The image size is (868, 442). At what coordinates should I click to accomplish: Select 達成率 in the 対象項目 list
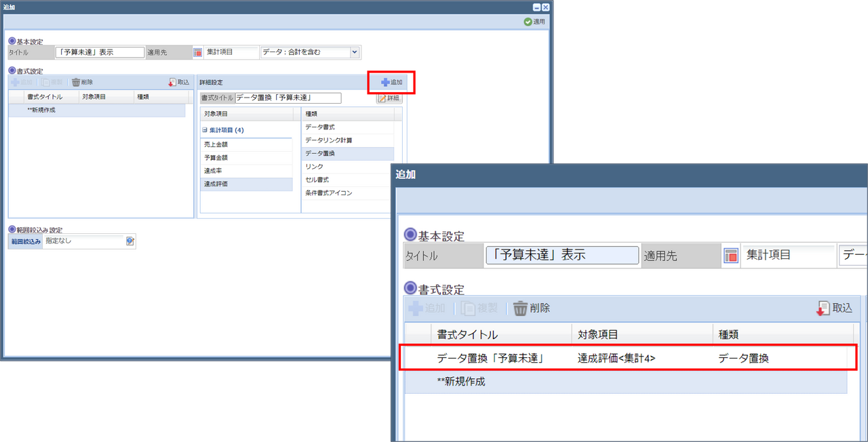246,171
